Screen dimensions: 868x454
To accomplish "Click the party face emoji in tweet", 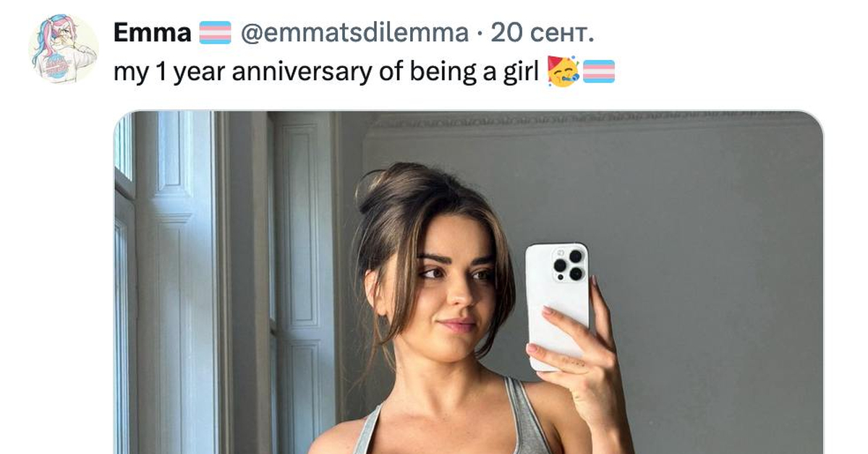I will pos(563,72).
